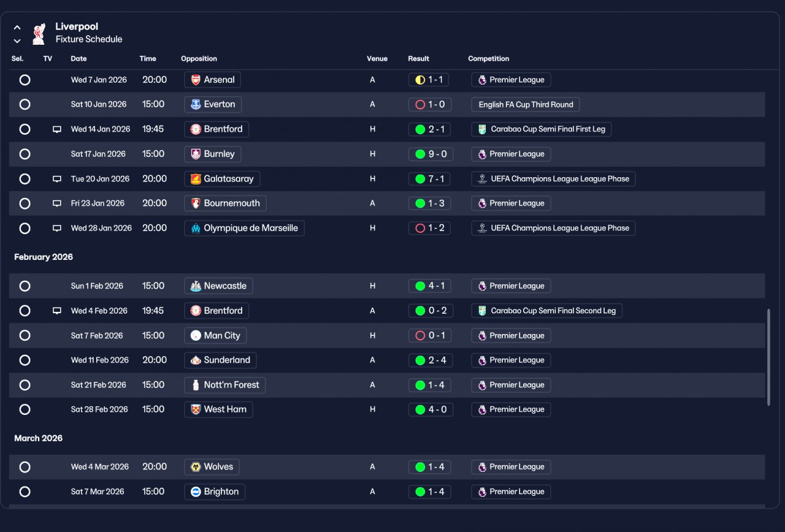
Task: Select the radio button for Man City fixture
Action: (x=25, y=335)
